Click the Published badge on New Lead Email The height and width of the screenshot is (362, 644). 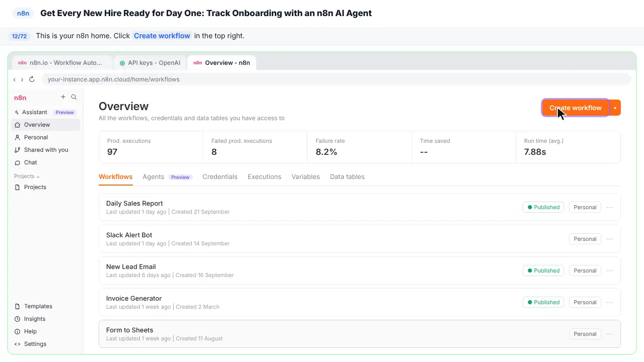(x=543, y=270)
